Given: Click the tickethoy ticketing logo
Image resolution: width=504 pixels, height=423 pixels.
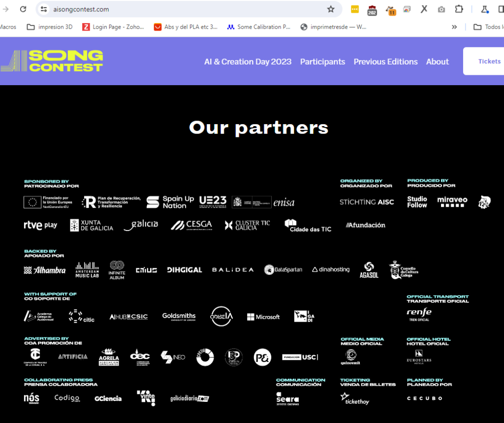Looking at the screenshot, I should point(354,398).
